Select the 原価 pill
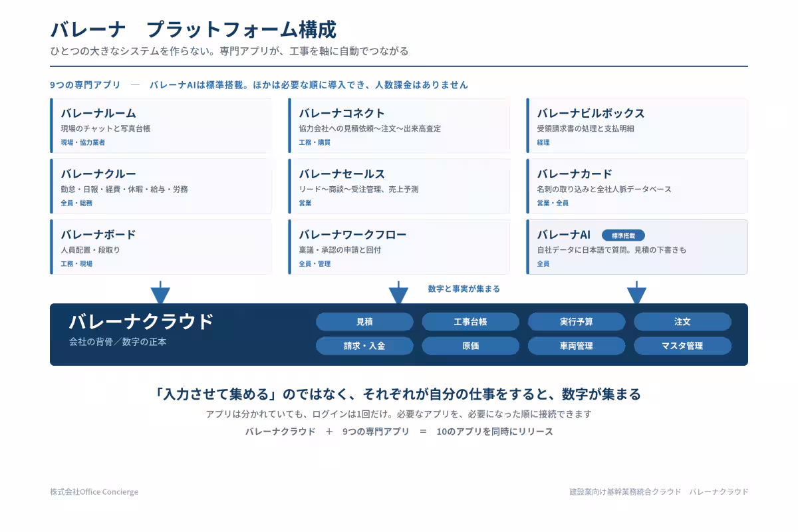This screenshot has height=532, width=798. (470, 346)
